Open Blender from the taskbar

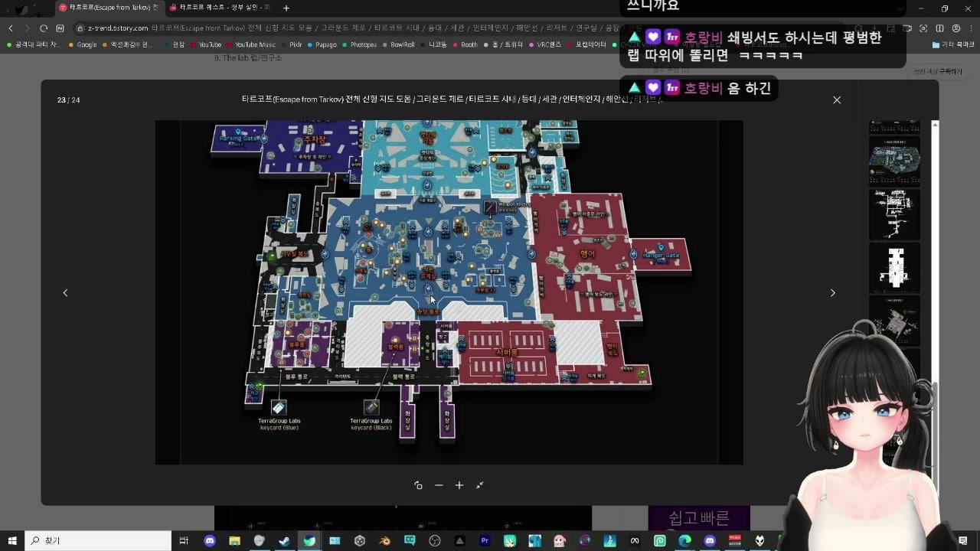click(385, 541)
